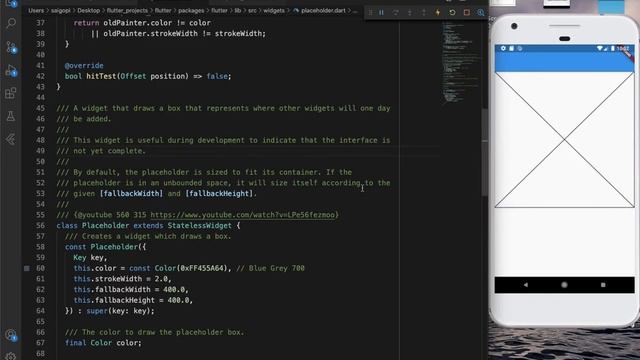Image resolution: width=640 pixels, height=360 pixels.
Task: Open the Dart DevTools inspector icon
Action: 481,13
